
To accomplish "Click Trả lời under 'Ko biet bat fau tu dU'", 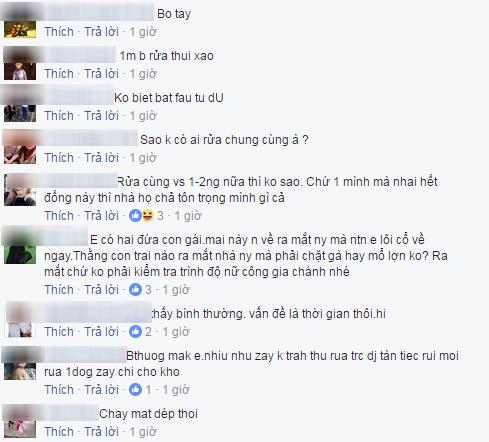I will pyautogui.click(x=101, y=116).
